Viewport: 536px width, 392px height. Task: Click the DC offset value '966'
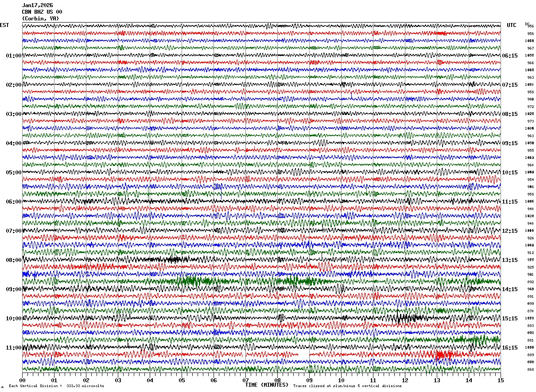530,63
